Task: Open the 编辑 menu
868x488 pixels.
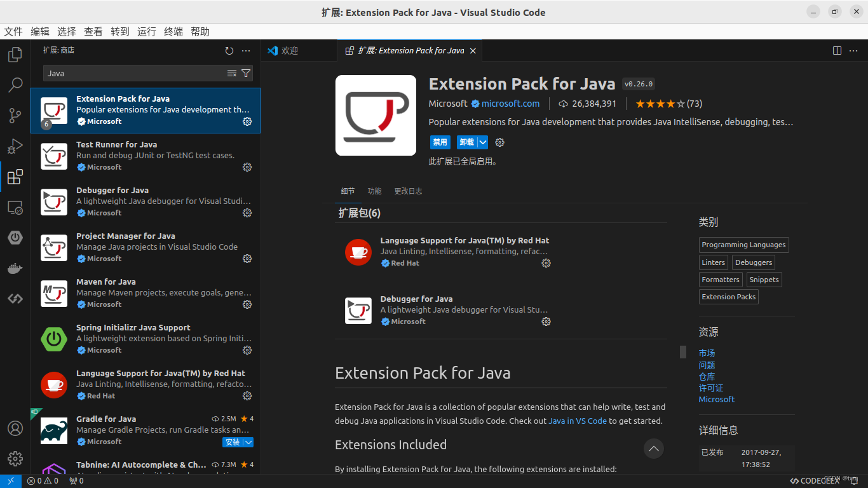Action: coord(40,32)
